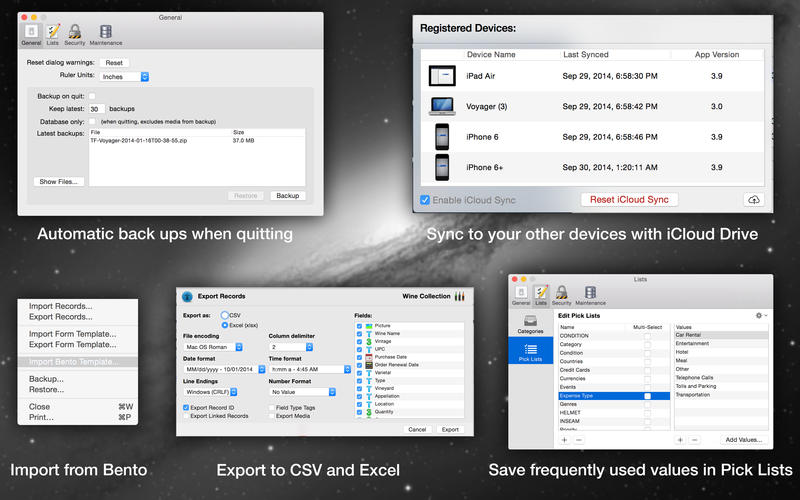Open Maintenance icon in General window toolbar
Screen dimensions: 800x500
coord(106,35)
